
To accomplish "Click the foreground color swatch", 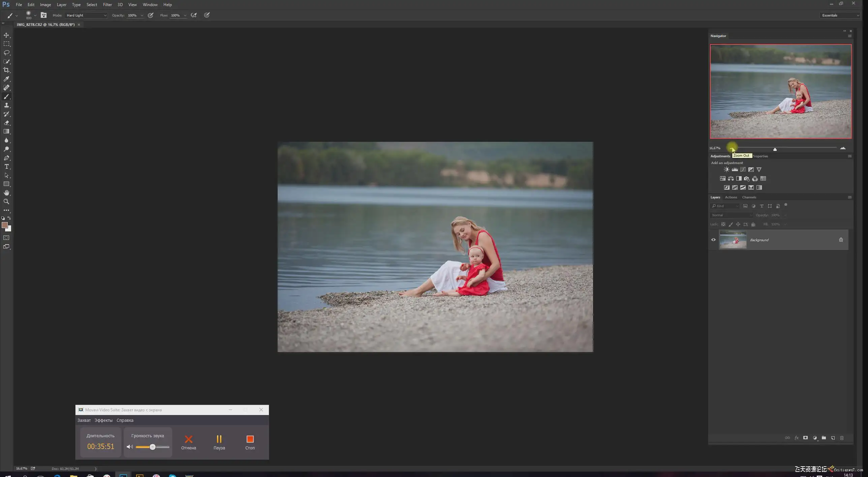I will [x=5, y=225].
